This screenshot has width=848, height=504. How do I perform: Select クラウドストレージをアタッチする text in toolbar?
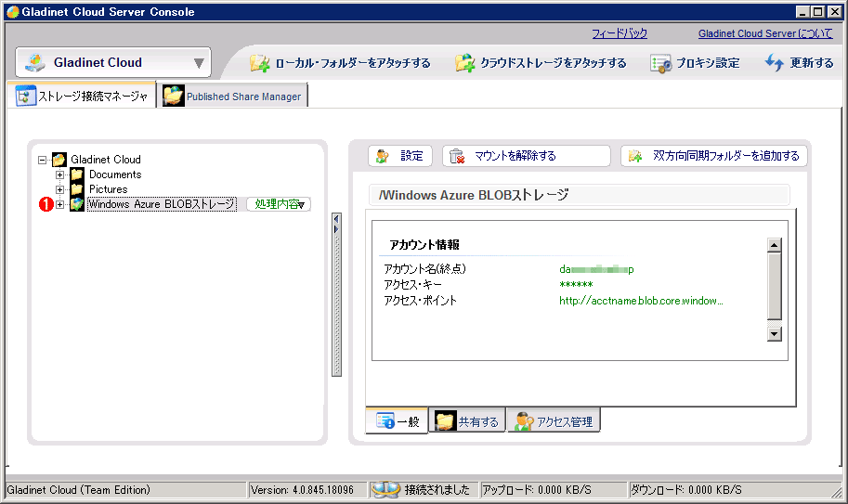pyautogui.click(x=554, y=63)
